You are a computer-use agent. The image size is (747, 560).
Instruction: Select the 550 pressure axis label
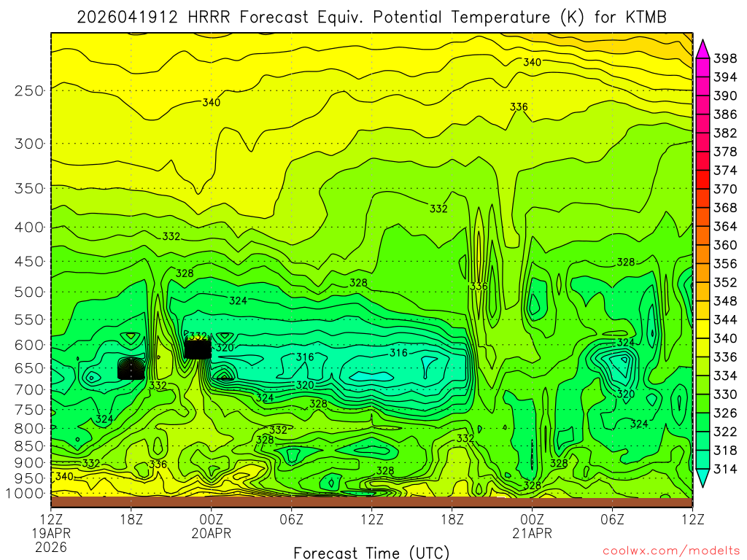[29, 319]
